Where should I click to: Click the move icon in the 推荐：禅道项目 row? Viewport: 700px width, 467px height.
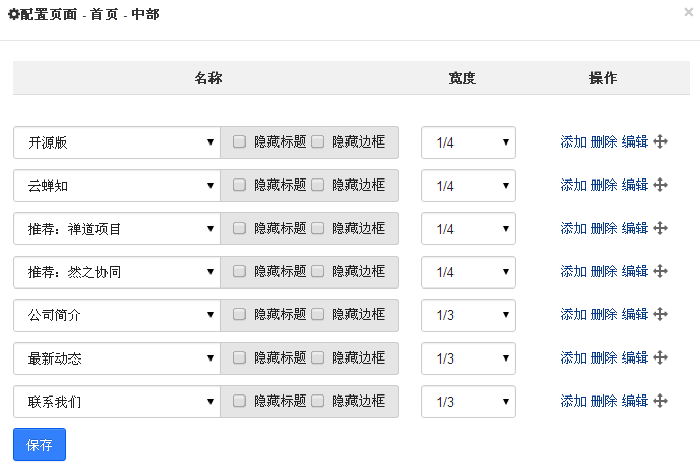click(x=660, y=228)
